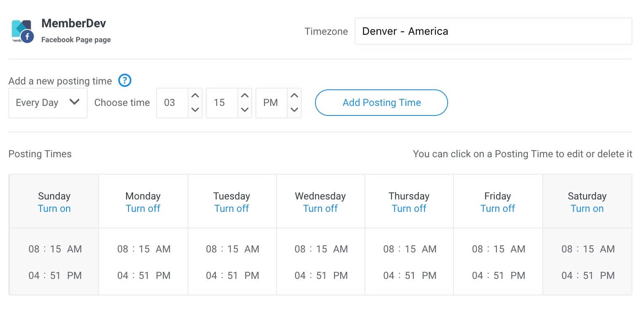Edit Thursday's 08:15 AM posting time
The width and height of the screenshot is (644, 312).
click(410, 249)
